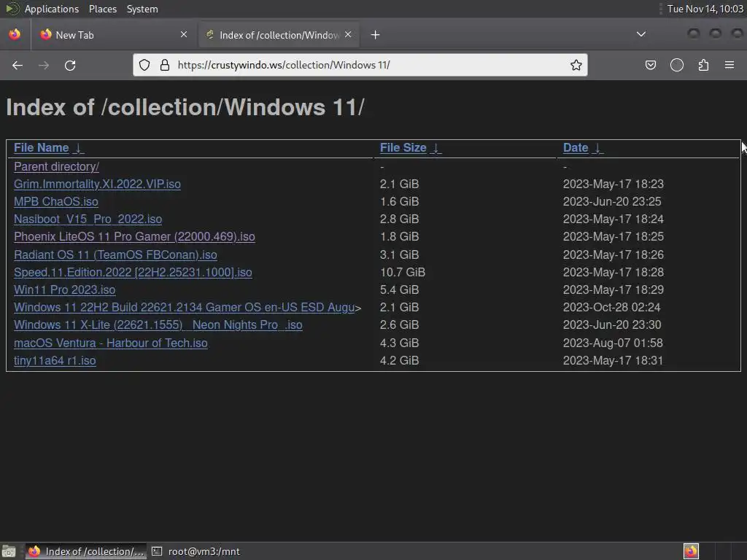Screen dimensions: 747x560
Task: Open the Parent directory link
Action: [56, 167]
